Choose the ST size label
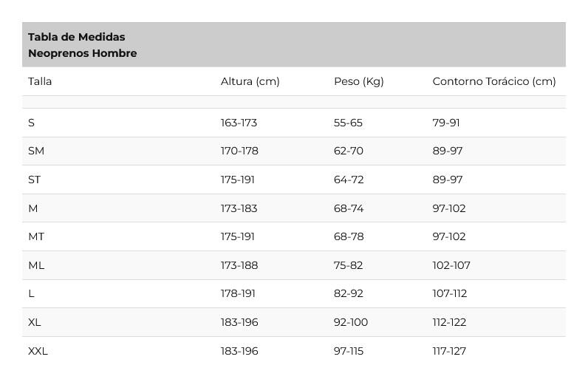Image resolution: width=588 pixels, height=382 pixels. click(x=34, y=180)
